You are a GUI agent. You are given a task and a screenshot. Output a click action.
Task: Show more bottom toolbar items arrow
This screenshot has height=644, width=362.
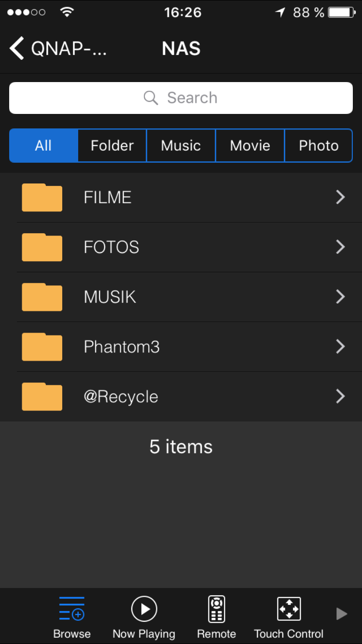click(342, 614)
